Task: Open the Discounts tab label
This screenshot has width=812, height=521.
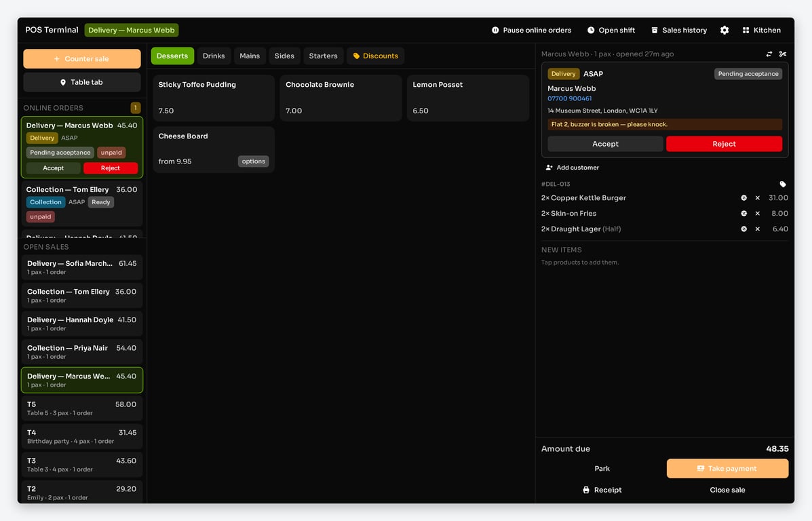Action: click(381, 56)
